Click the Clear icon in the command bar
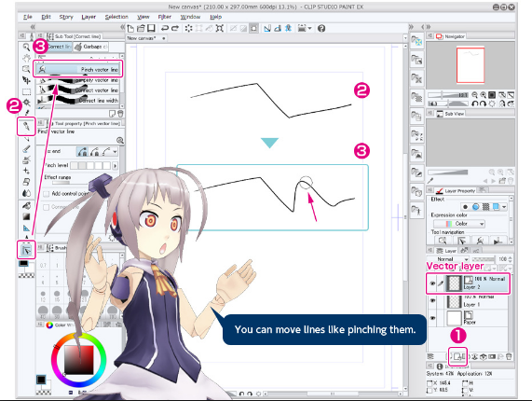 point(188,29)
